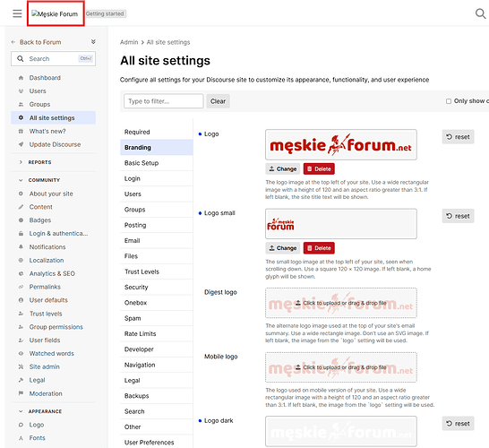The width and height of the screenshot is (489, 448).
Task: Click the Analytics & SEO icon
Action: [x=21, y=273]
